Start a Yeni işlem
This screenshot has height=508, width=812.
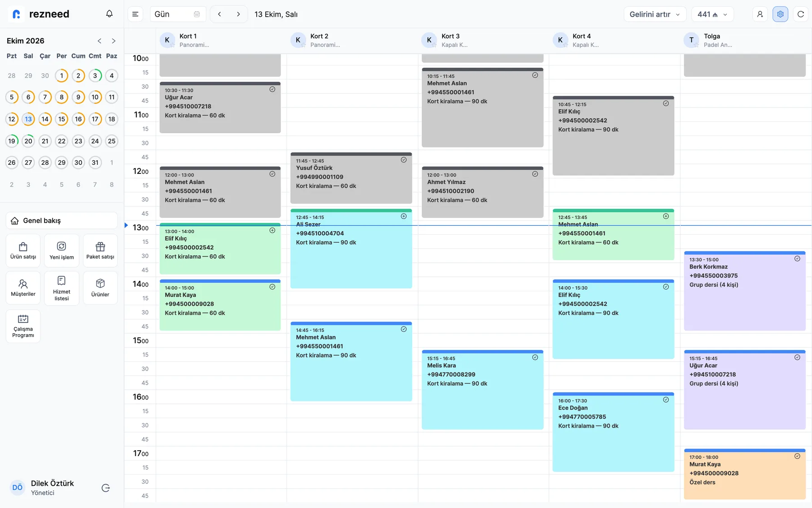coord(62,251)
